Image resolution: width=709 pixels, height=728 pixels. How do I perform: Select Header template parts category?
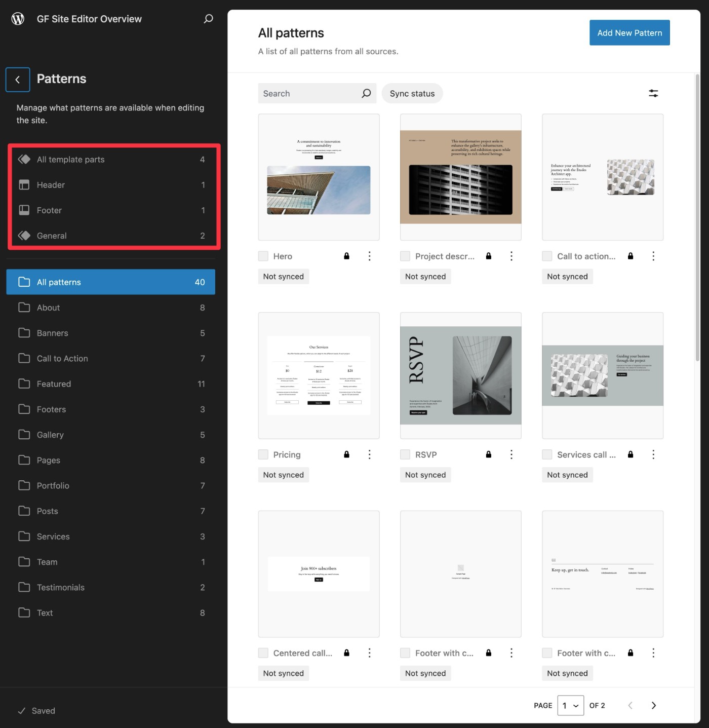[111, 185]
